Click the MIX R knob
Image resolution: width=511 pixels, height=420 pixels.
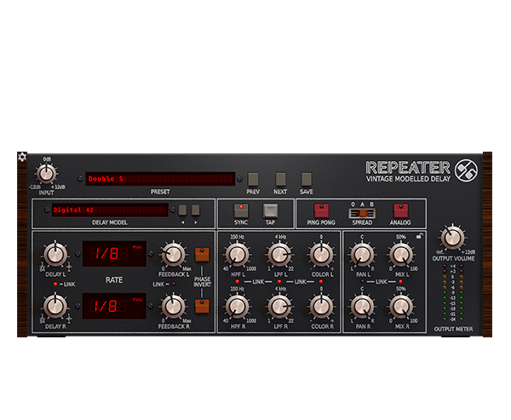pos(401,307)
